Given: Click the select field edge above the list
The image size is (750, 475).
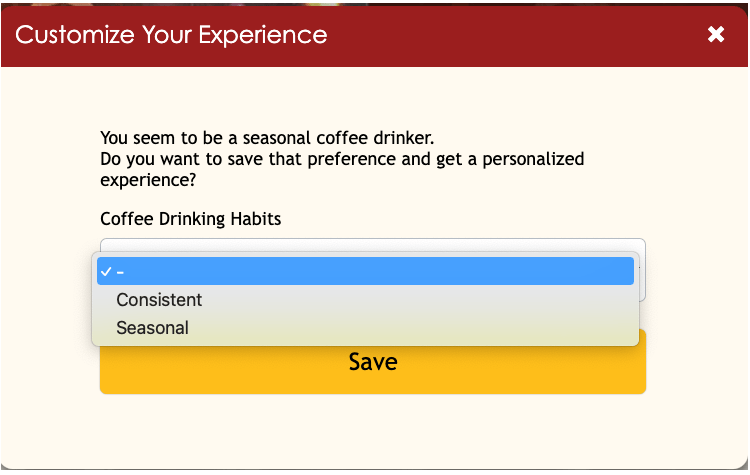Looking at the screenshot, I should tap(372, 243).
